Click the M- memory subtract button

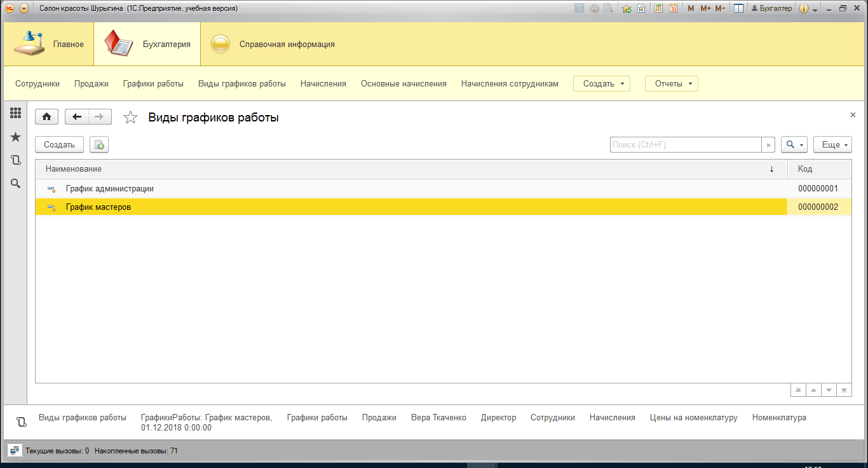[720, 8]
